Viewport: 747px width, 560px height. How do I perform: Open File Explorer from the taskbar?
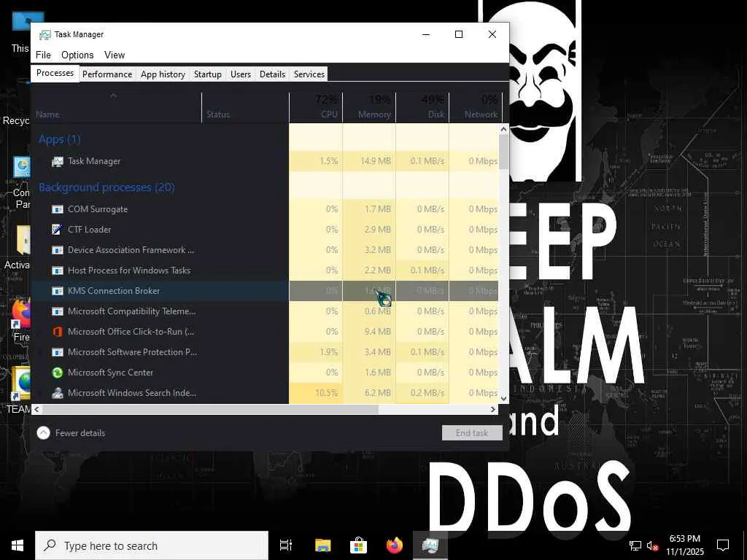point(322,545)
